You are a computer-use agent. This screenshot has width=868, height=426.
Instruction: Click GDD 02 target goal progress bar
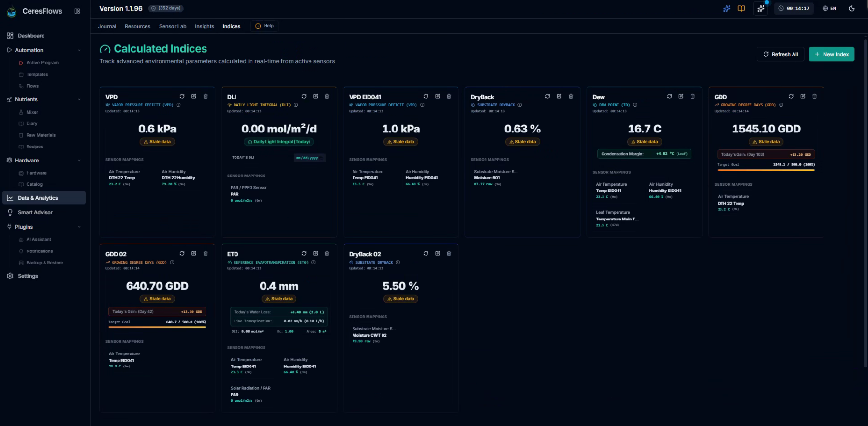[157, 327]
